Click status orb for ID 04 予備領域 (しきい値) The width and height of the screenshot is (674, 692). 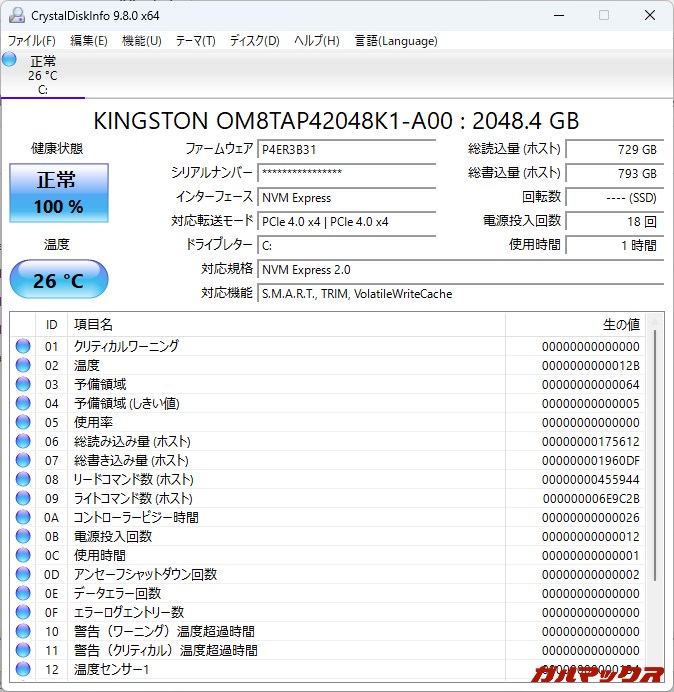point(23,403)
